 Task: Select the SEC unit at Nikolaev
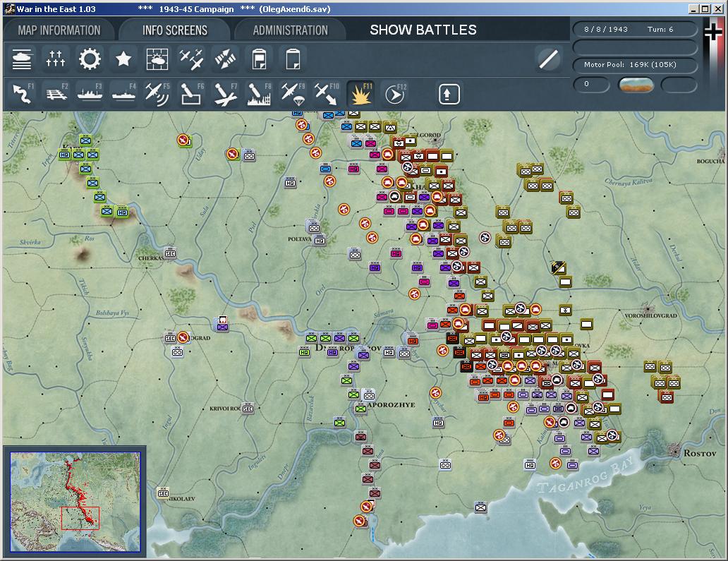pyautogui.click(x=163, y=493)
